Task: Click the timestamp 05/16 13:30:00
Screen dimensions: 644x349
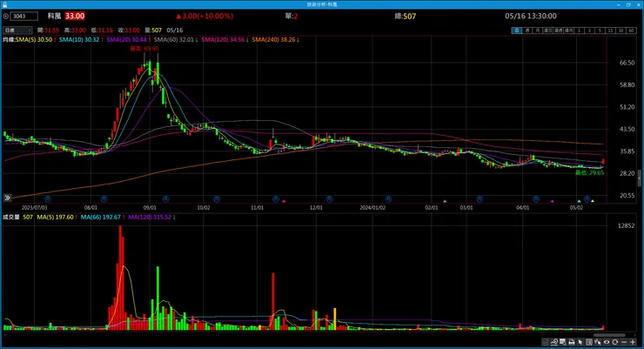Action: 531,16
